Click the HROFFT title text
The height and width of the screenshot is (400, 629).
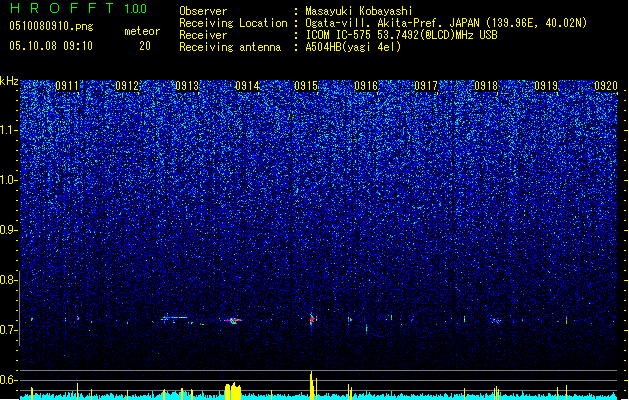click(62, 8)
